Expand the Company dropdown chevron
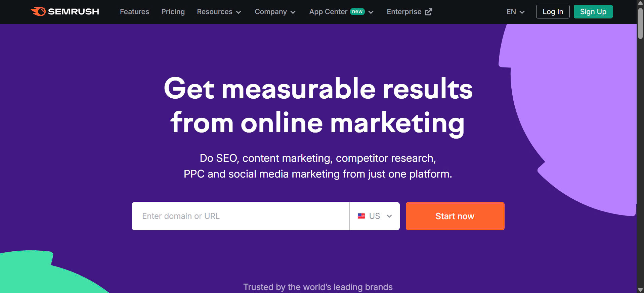The height and width of the screenshot is (293, 644). click(293, 12)
